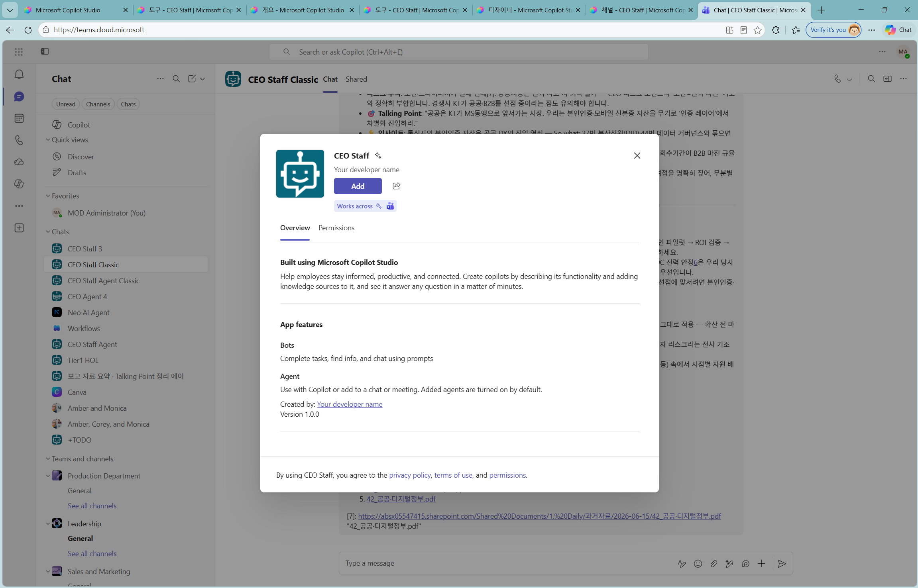Click the Type a message field

pyautogui.click(x=506, y=564)
